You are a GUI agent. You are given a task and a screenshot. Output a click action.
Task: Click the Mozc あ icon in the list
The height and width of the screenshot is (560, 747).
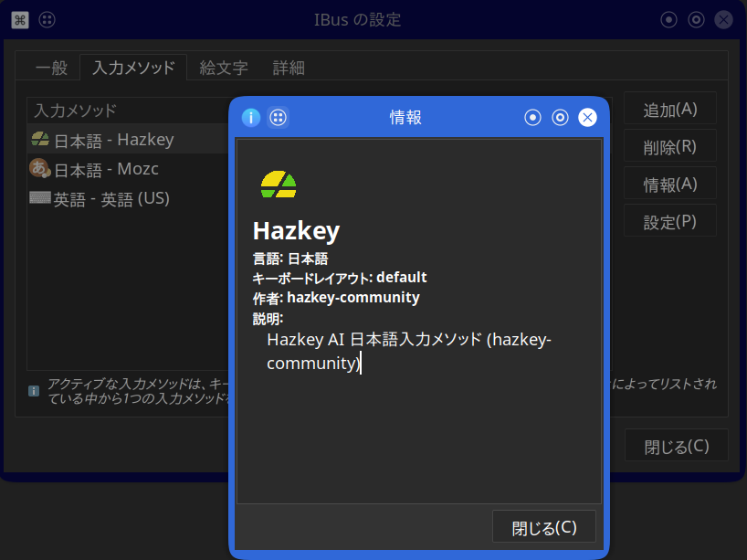pyautogui.click(x=40, y=169)
